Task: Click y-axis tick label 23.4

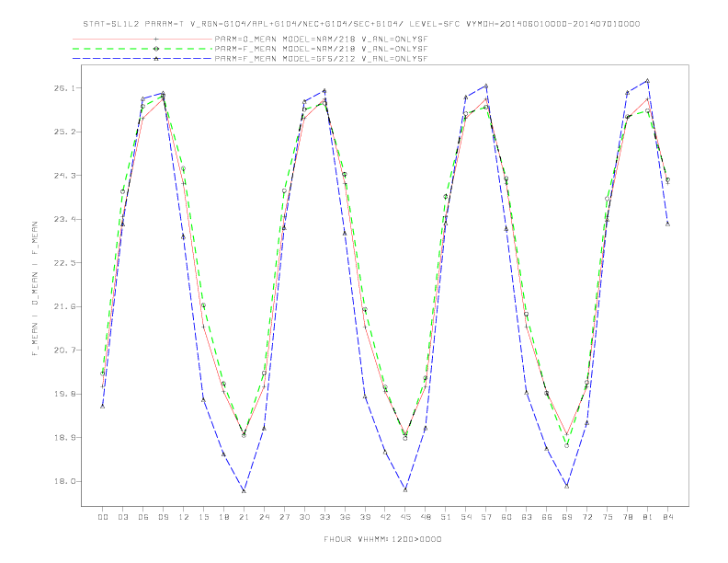Action: pyautogui.click(x=63, y=219)
